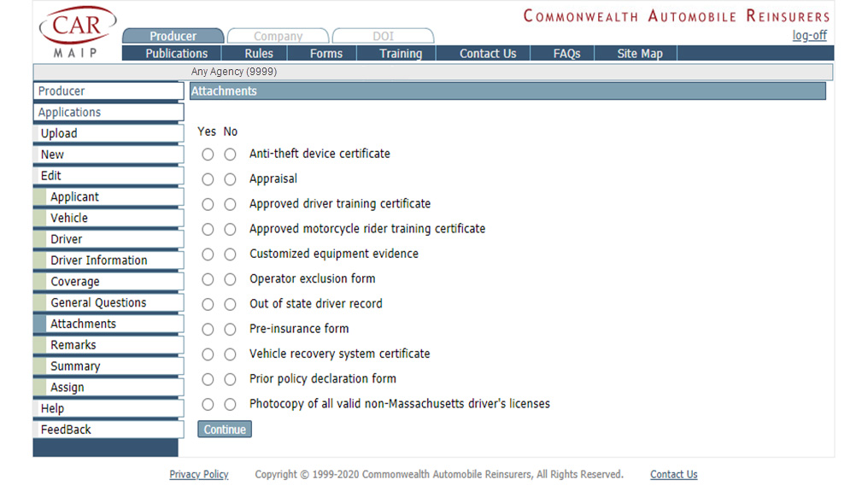Choose No for Out of state driver record
The width and height of the screenshot is (868, 503).
point(230,305)
